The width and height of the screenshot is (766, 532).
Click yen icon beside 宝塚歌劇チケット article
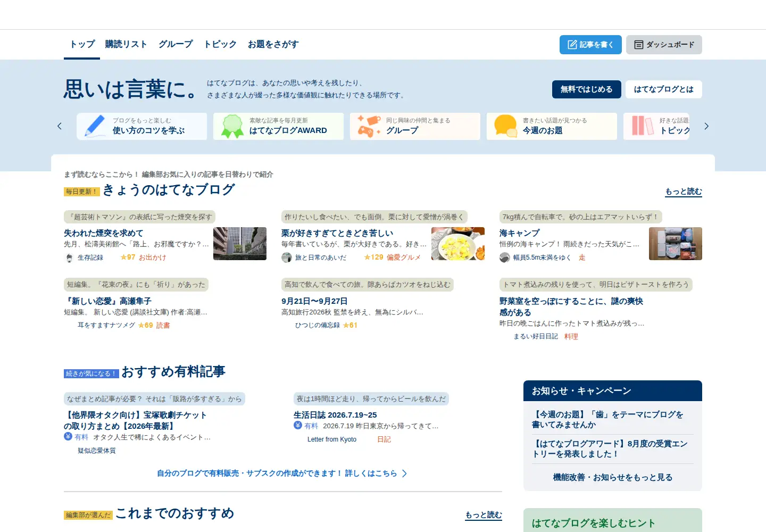pos(68,436)
